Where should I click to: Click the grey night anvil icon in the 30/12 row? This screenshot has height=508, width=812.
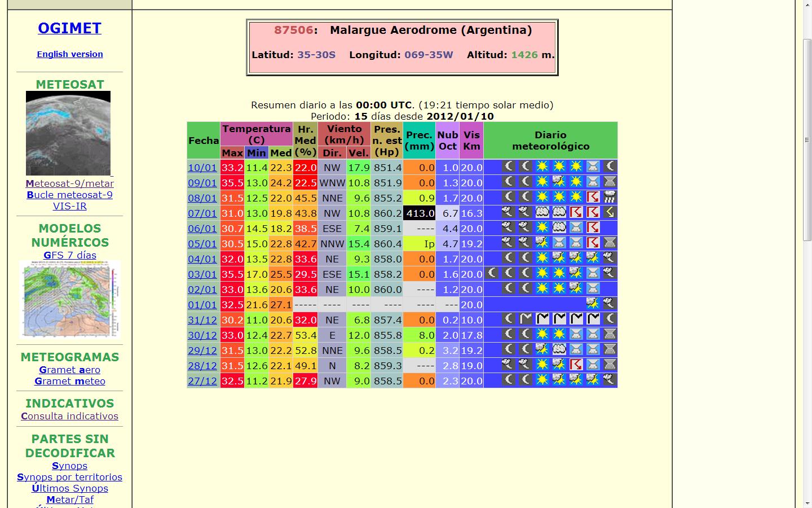(x=610, y=334)
